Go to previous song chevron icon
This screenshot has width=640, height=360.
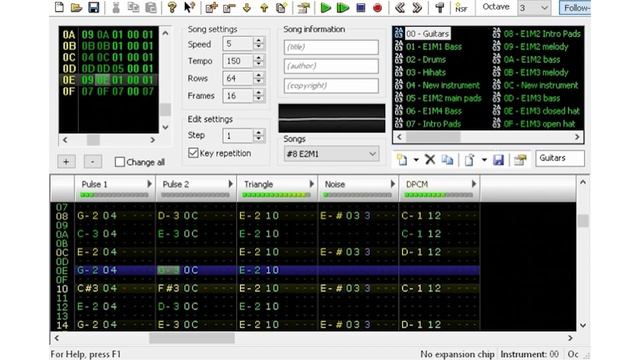(x=400, y=7)
